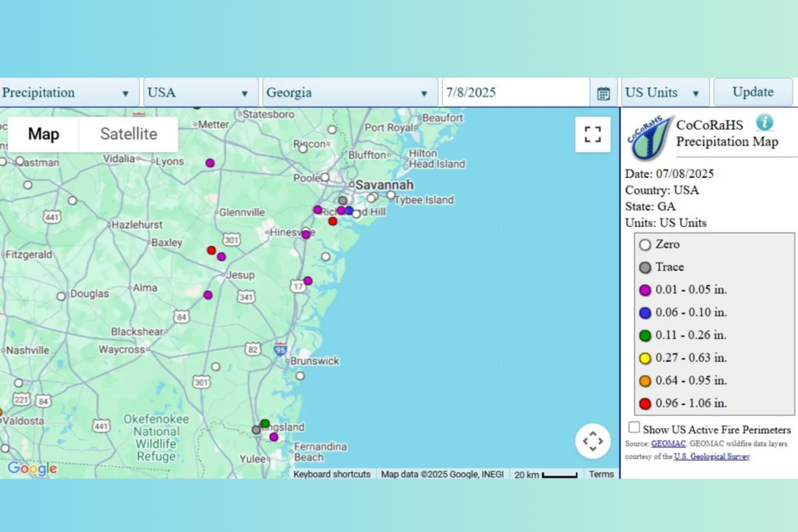This screenshot has height=532, width=798.
Task: Open the USA country dropdown
Action: click(200, 92)
